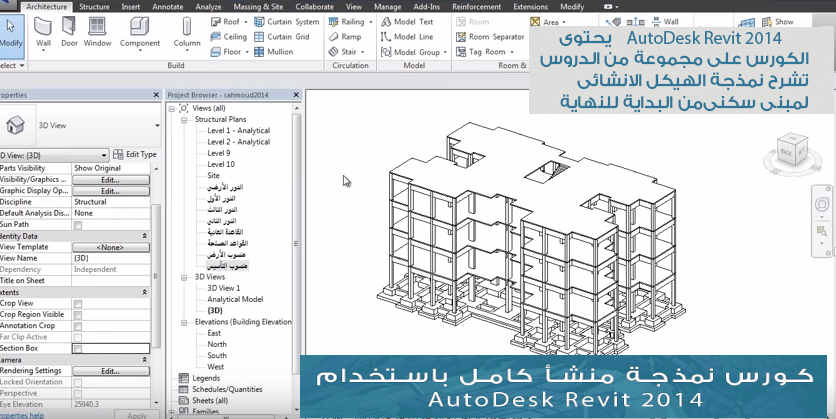Enable the Annotation Crop checkbox

(x=78, y=326)
